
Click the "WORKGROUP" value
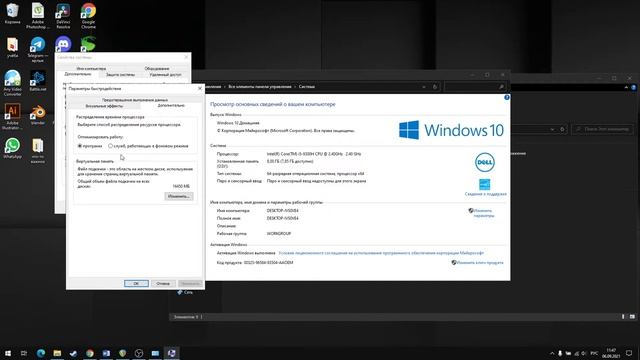coord(279,234)
